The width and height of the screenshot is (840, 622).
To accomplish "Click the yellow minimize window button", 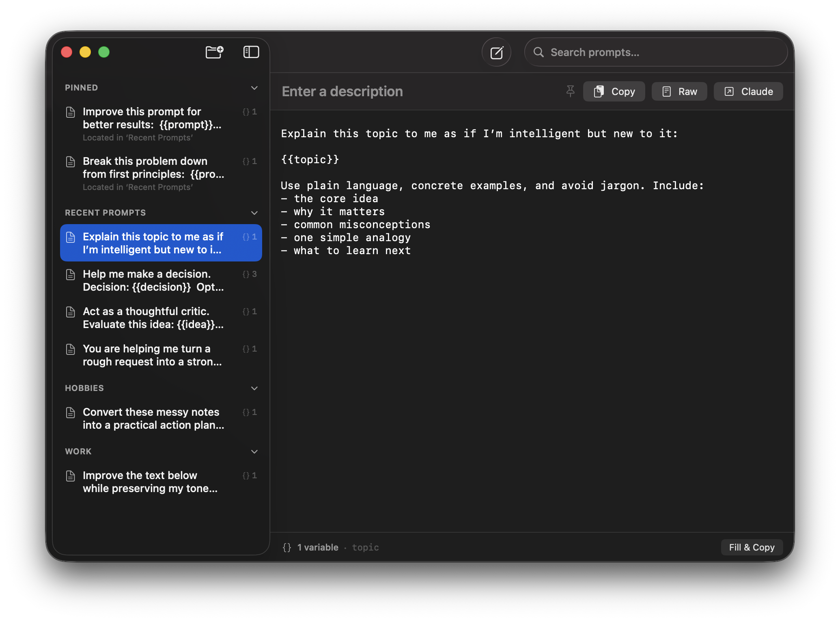I will tap(85, 52).
